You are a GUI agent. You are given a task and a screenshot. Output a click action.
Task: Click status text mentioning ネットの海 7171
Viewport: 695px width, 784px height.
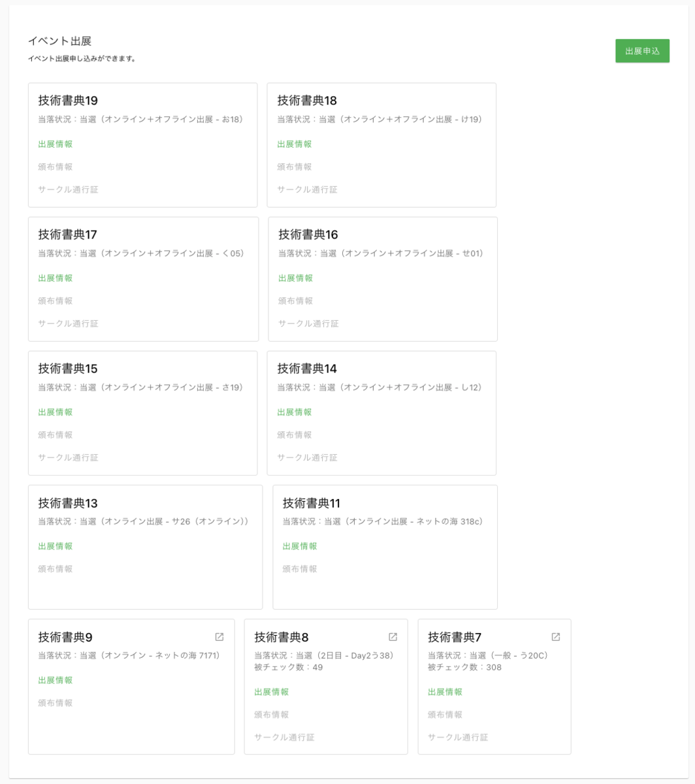[129, 655]
